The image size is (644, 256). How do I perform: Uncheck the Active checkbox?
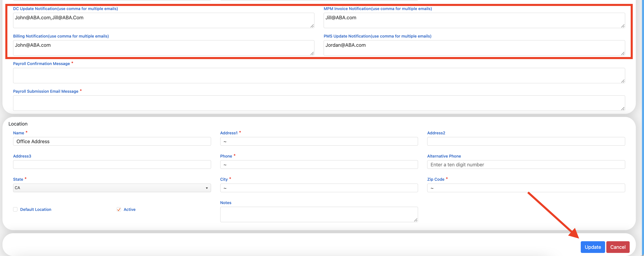coord(119,209)
